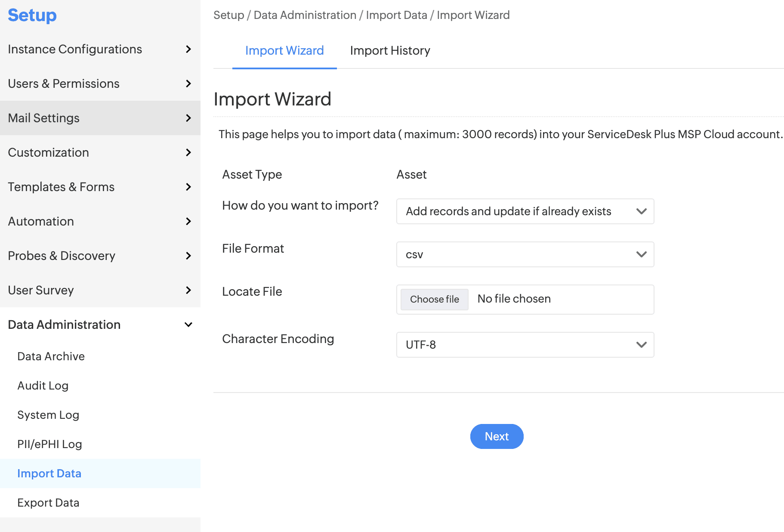Image resolution: width=784 pixels, height=532 pixels.
Task: Expand Probes & Discovery arrow
Action: 188,256
